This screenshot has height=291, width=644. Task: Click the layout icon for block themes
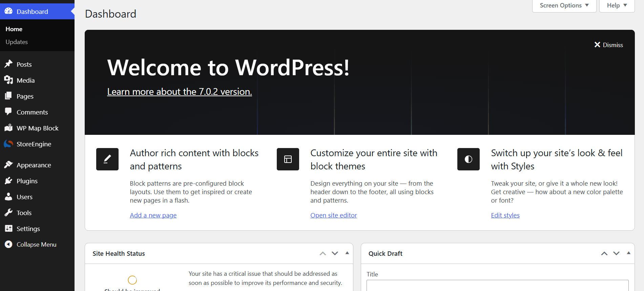(288, 159)
